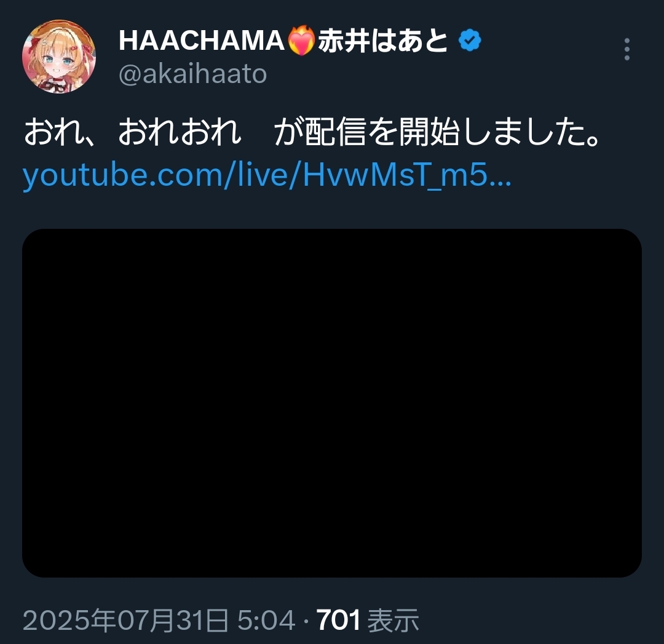The image size is (664, 644).
Task: Click the blue verified badge
Action: point(470,40)
